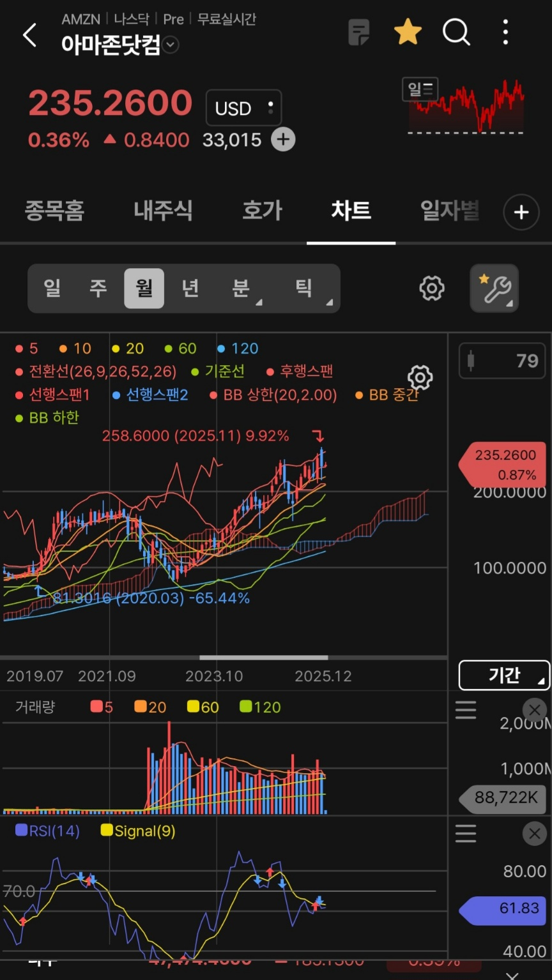Select the 년 yearly period

tap(190, 288)
